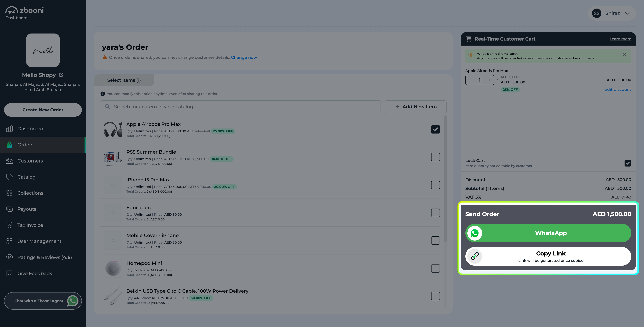Click the catalog item search field
The width and height of the screenshot is (644, 327).
[240, 107]
